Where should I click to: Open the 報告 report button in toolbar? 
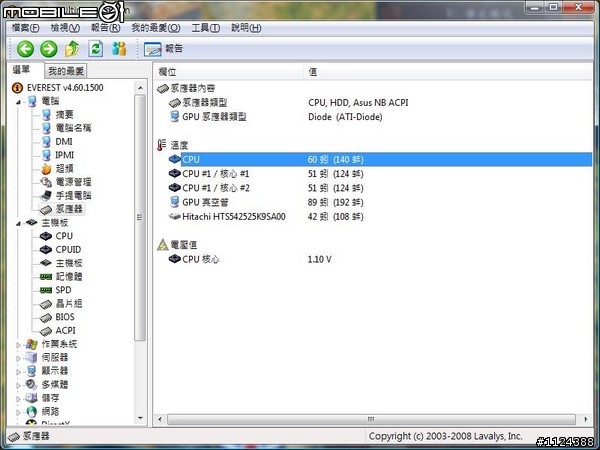tap(163, 49)
